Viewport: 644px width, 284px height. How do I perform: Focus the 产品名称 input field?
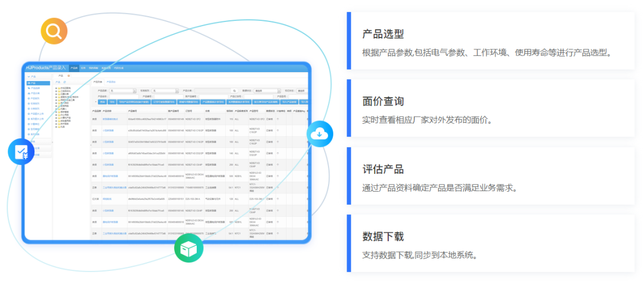(123, 96)
